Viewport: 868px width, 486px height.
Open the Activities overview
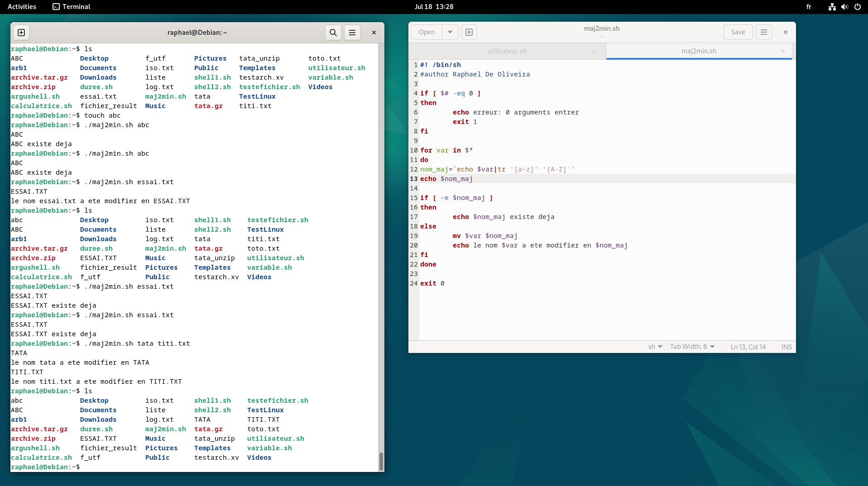pos(22,7)
